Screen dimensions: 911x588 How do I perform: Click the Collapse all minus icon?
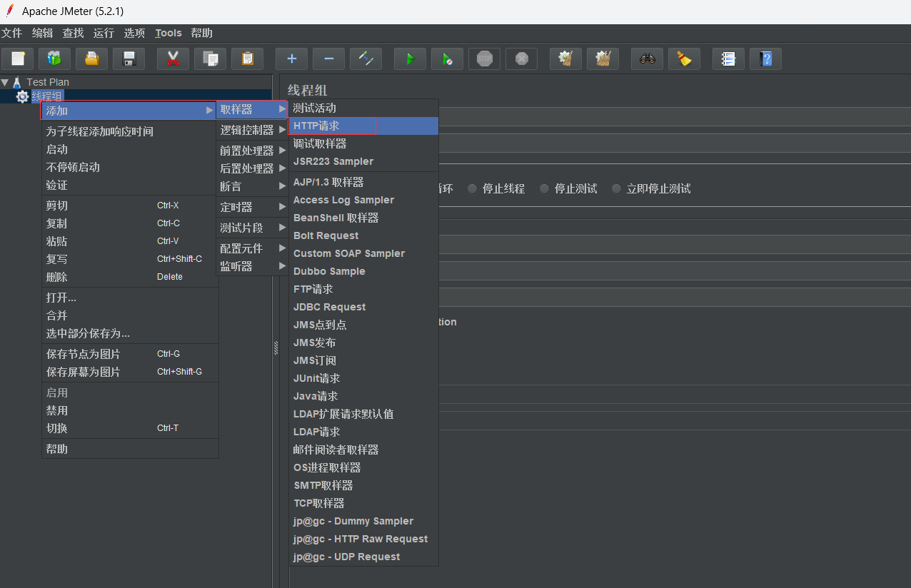coord(328,59)
